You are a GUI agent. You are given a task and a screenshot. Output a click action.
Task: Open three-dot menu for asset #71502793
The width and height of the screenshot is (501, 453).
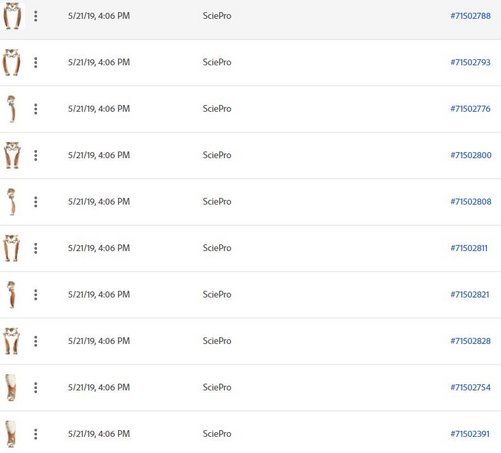[36, 62]
